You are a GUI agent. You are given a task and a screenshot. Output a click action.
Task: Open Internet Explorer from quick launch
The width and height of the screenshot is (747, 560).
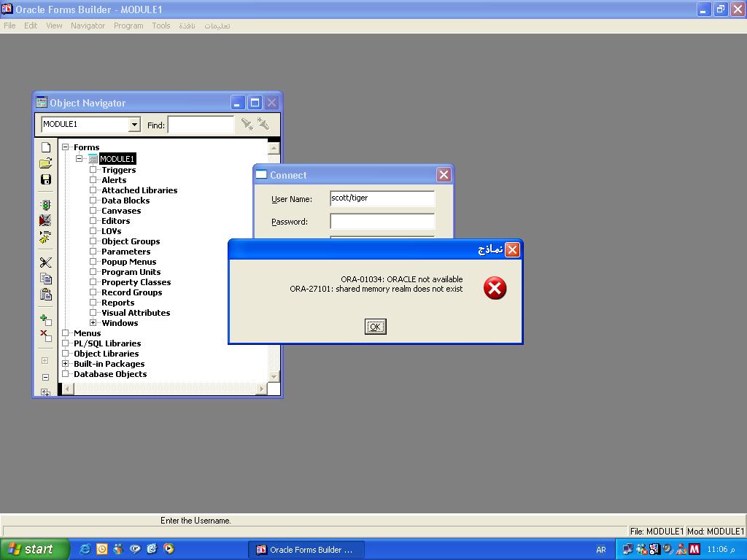click(85, 549)
